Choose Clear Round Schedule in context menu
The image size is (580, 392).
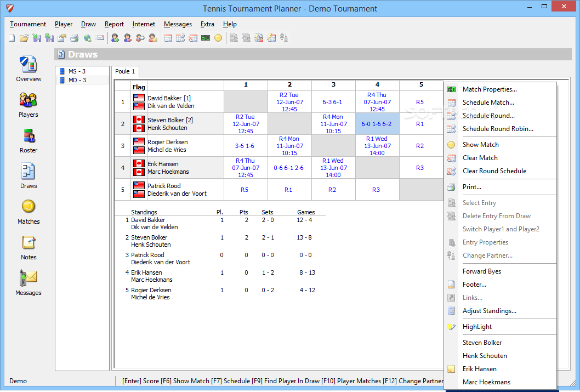tap(500, 171)
